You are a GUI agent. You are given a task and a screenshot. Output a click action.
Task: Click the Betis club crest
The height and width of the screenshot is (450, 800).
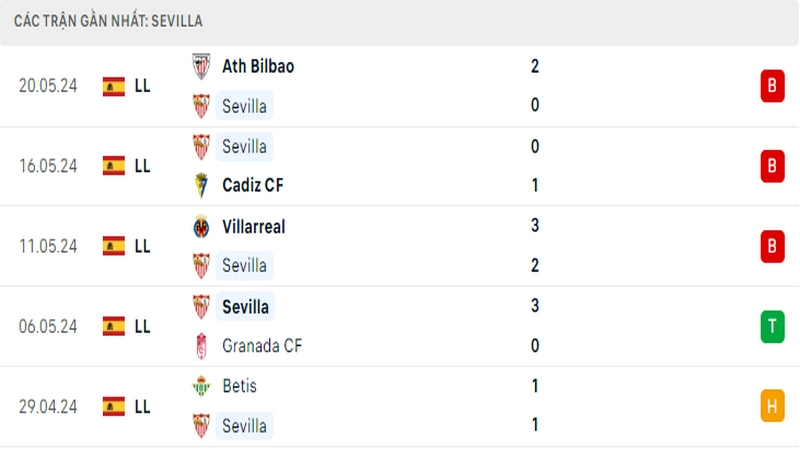click(201, 385)
